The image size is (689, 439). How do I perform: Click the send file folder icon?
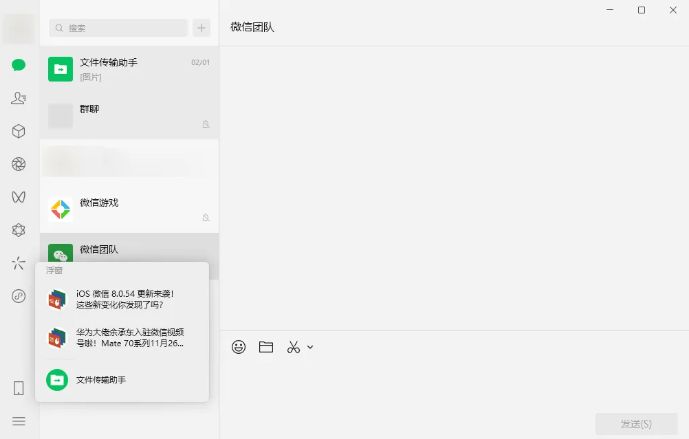tap(266, 347)
